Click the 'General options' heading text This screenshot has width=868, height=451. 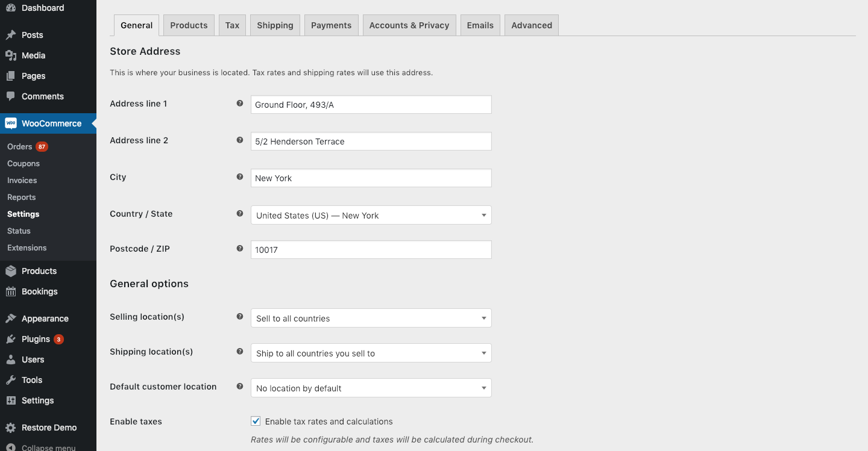(149, 284)
